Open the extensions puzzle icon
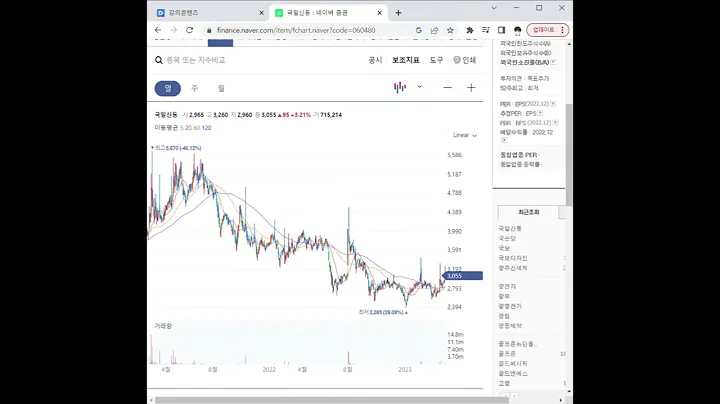 [470, 30]
